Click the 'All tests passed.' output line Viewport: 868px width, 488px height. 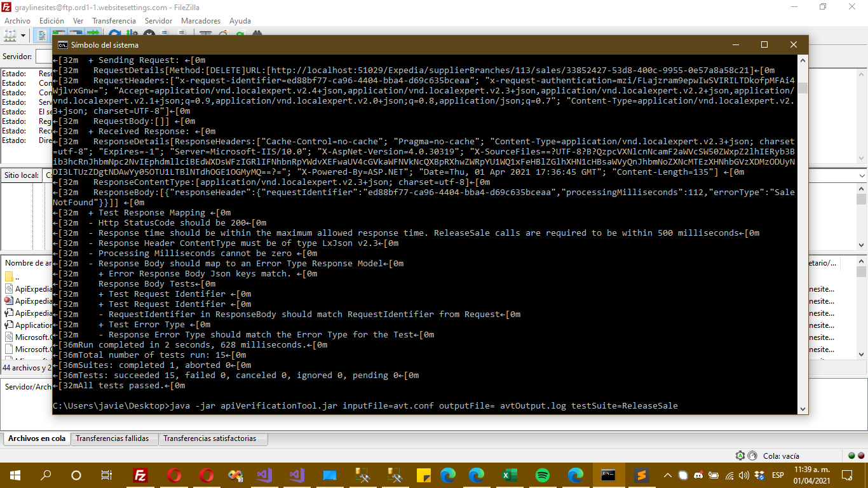coord(119,385)
